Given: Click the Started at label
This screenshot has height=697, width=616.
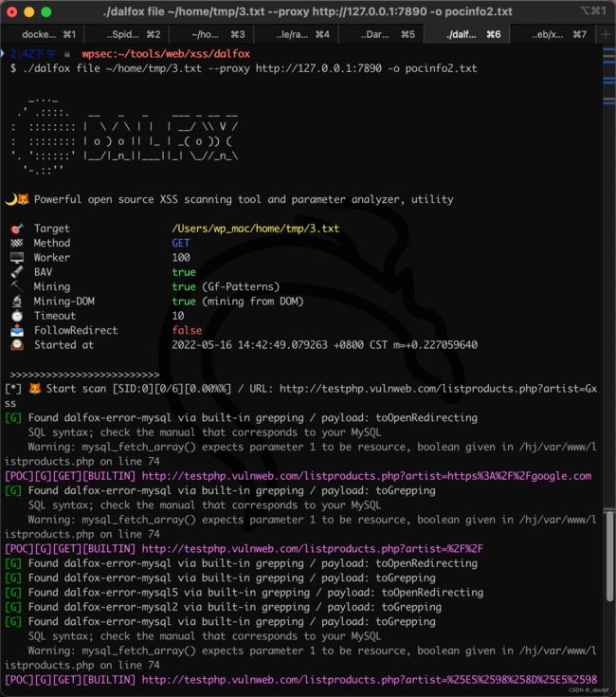Looking at the screenshot, I should pos(63,345).
